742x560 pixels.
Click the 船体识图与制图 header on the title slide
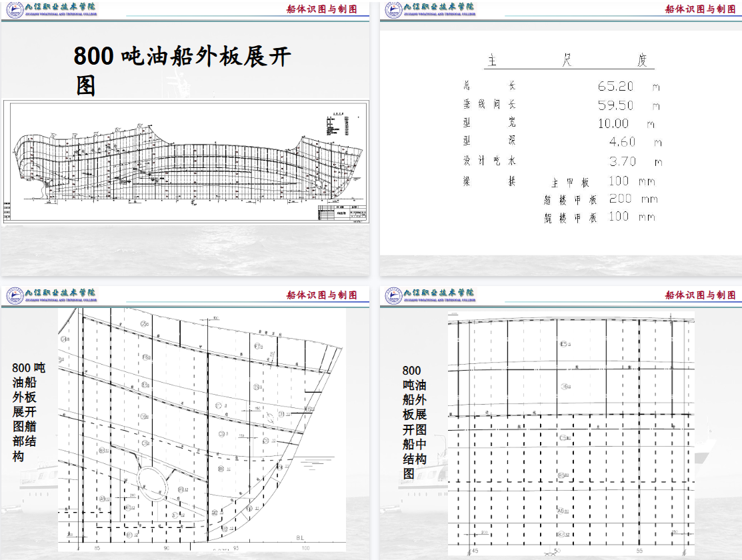pyautogui.click(x=322, y=9)
